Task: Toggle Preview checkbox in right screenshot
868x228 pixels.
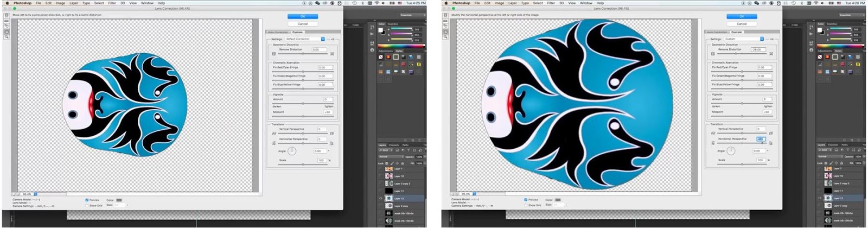Action: pos(526,200)
